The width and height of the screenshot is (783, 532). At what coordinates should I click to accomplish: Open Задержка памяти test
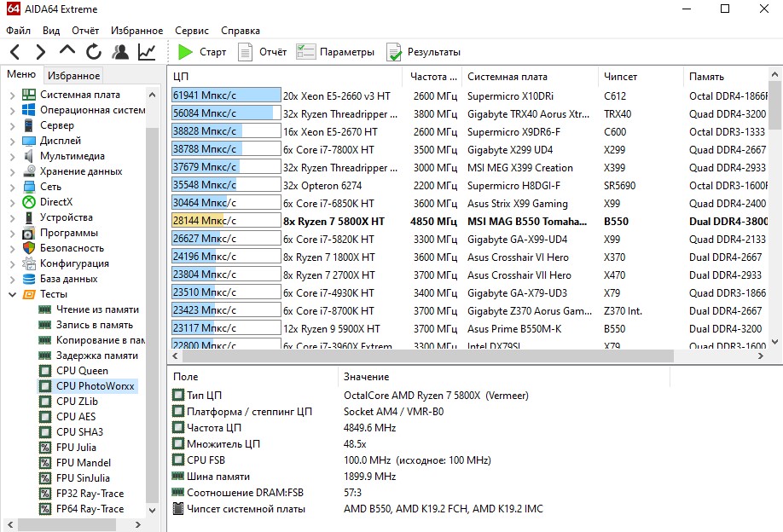tap(97, 356)
